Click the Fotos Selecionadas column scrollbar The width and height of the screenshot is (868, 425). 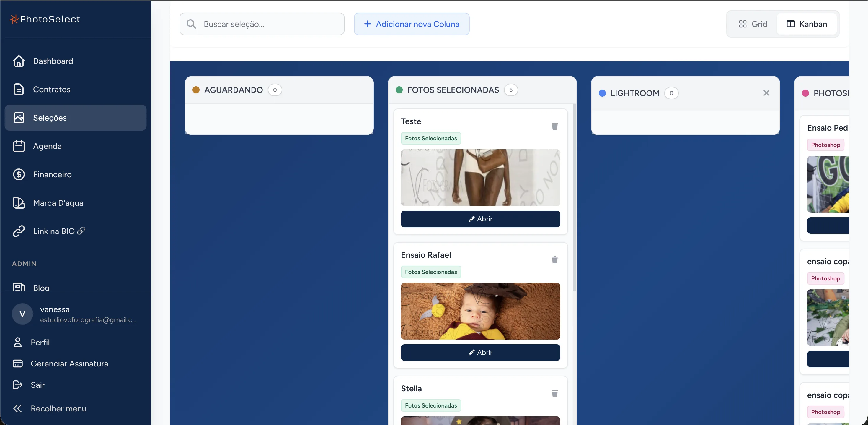point(574,198)
